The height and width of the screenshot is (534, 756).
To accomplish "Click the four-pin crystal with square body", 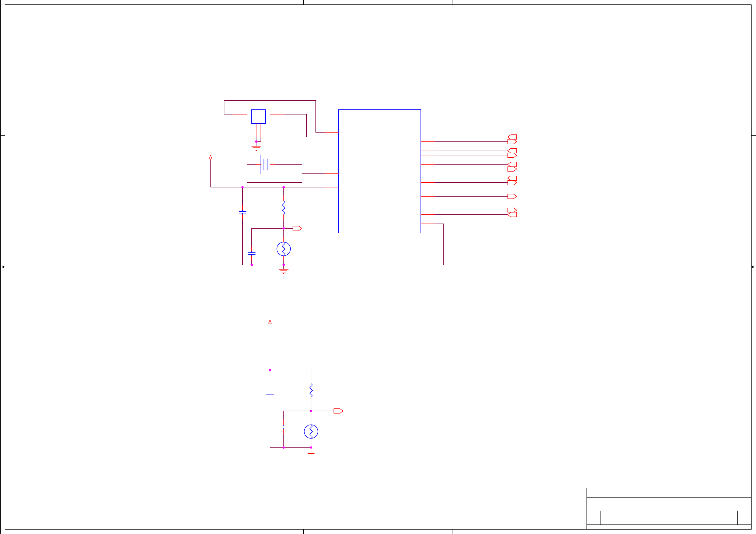I will pyautogui.click(x=258, y=116).
